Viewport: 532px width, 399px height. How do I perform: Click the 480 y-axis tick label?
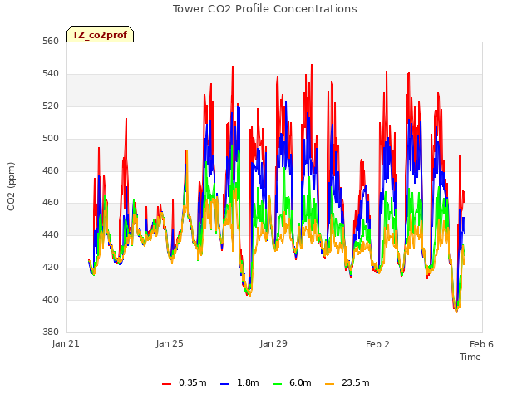pyautogui.click(x=51, y=170)
